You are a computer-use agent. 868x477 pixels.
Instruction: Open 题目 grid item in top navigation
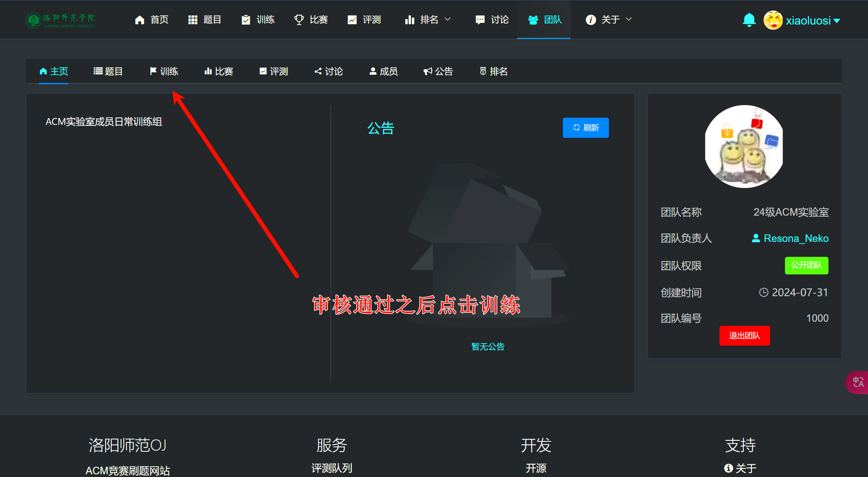coord(205,20)
